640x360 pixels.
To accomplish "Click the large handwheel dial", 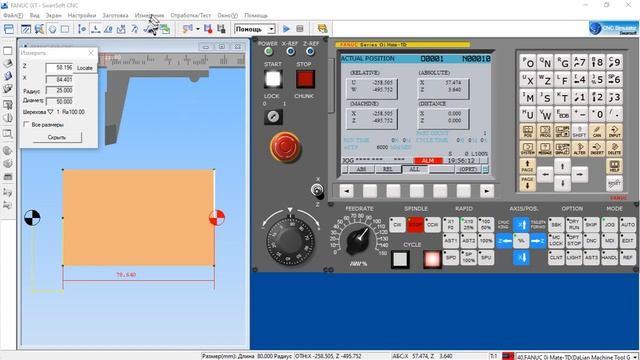I will coord(289,242).
